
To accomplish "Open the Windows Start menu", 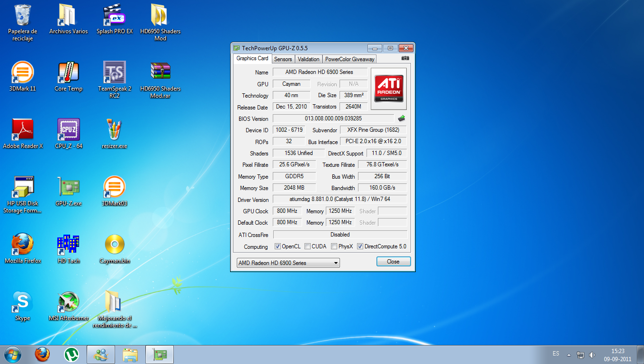I will point(13,354).
